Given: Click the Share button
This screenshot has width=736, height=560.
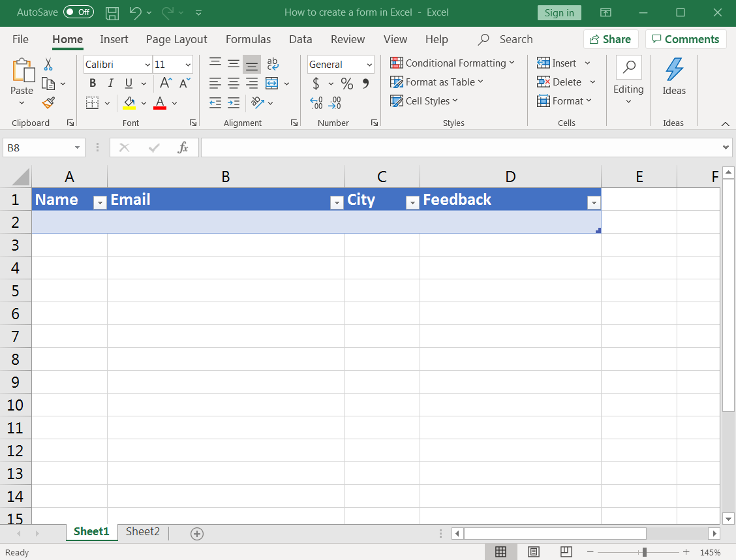Looking at the screenshot, I should (610, 39).
